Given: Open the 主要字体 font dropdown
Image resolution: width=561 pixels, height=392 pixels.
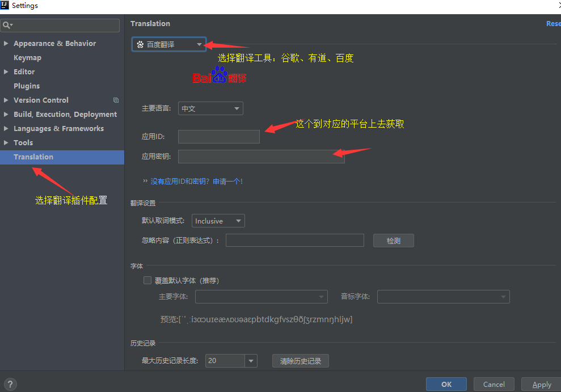Looking at the screenshot, I should (261, 297).
